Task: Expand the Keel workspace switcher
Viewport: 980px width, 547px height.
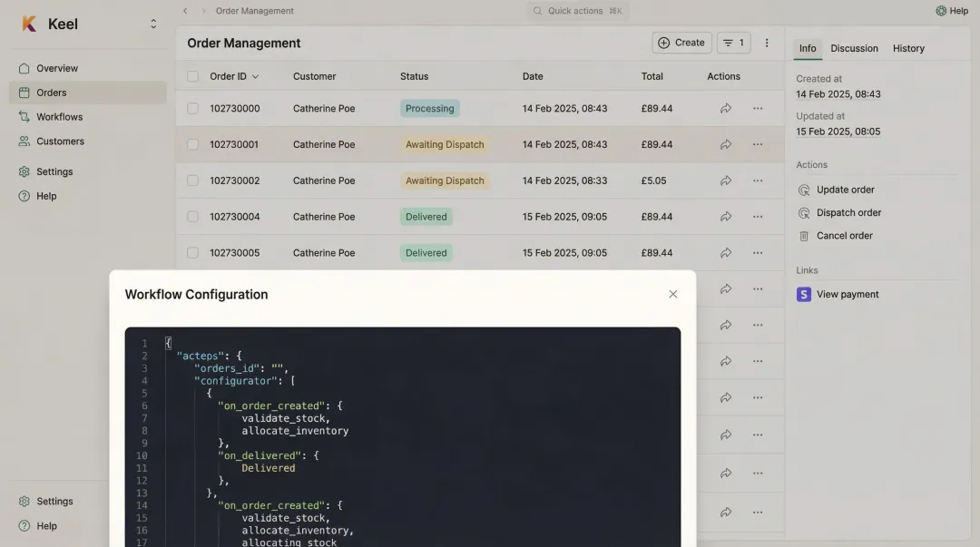Action: pos(153,24)
